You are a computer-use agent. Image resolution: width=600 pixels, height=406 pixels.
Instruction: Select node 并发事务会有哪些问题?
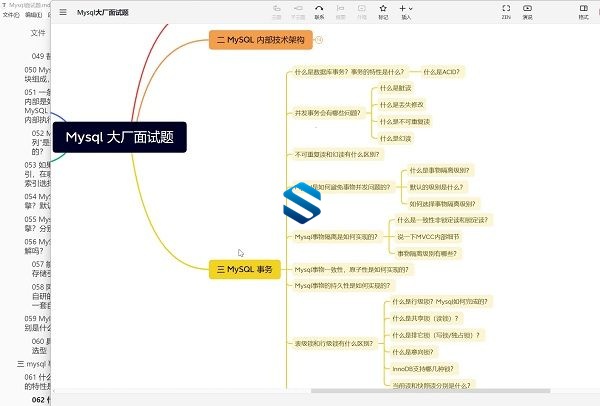click(328, 113)
